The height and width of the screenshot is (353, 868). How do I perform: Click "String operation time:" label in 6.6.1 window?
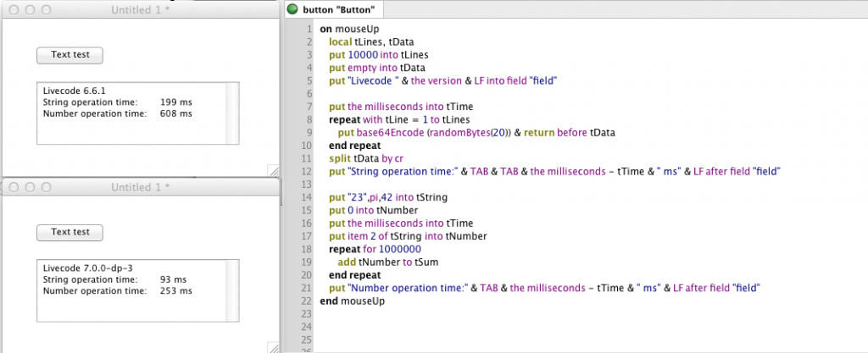pyautogui.click(x=89, y=102)
